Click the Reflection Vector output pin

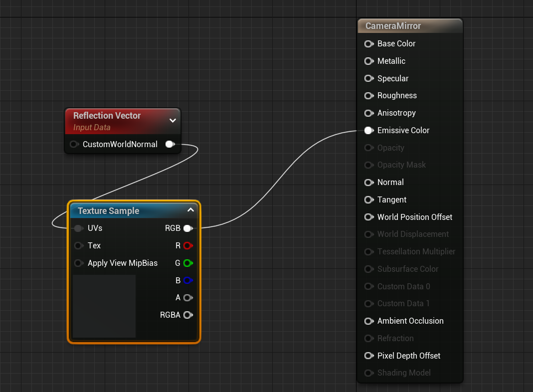tap(170, 145)
